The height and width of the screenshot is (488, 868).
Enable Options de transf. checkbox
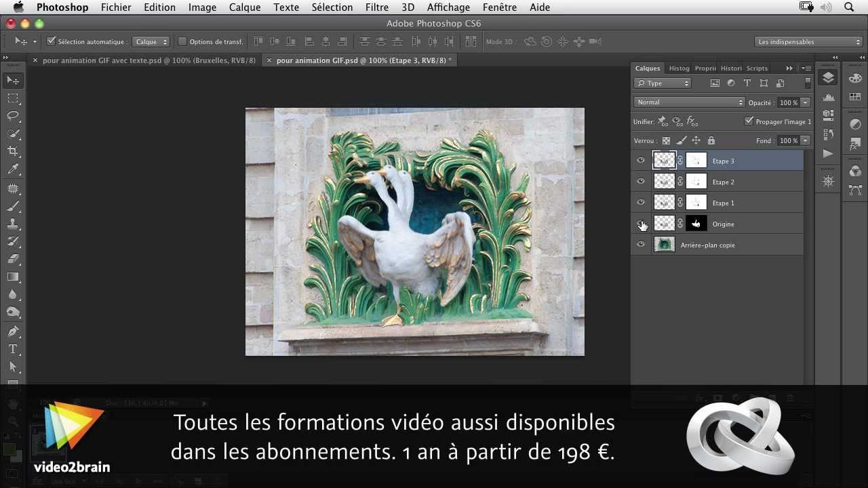click(182, 41)
